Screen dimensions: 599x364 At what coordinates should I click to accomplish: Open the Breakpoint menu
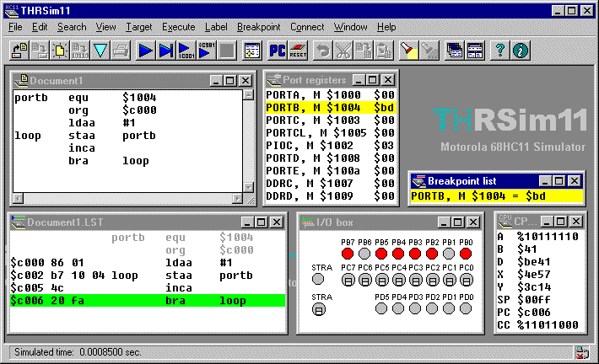tap(258, 27)
